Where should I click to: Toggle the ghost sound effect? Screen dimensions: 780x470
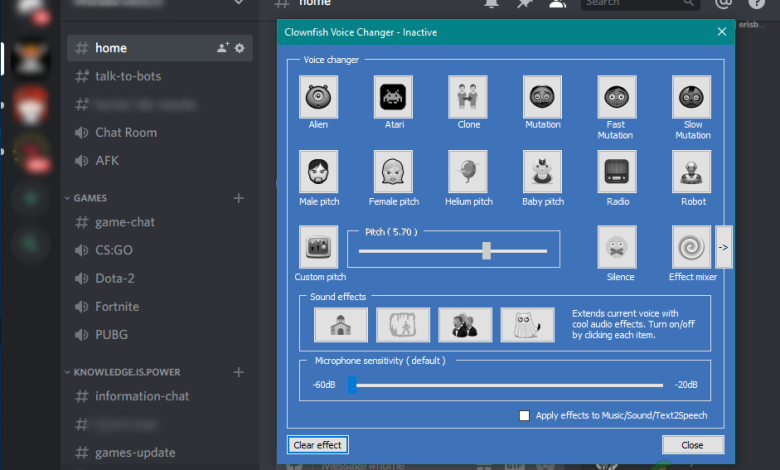[x=527, y=325]
